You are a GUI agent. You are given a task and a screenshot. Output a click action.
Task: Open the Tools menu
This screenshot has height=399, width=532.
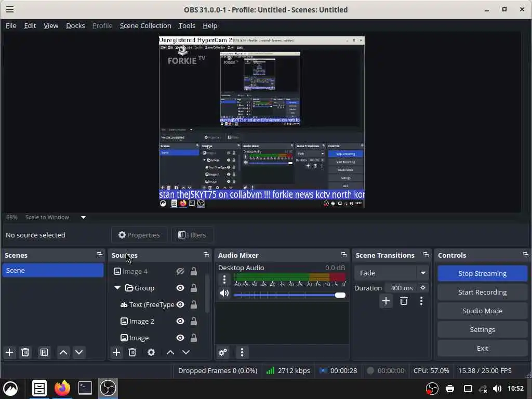(x=187, y=26)
